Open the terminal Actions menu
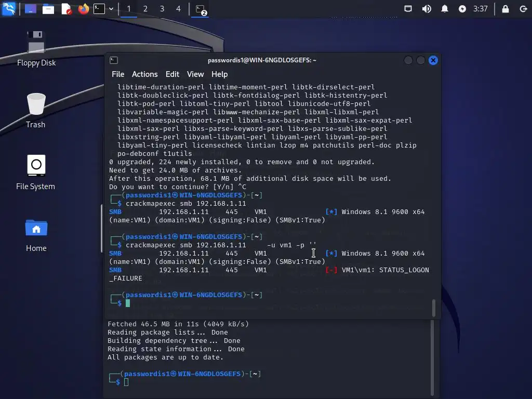 (x=145, y=74)
